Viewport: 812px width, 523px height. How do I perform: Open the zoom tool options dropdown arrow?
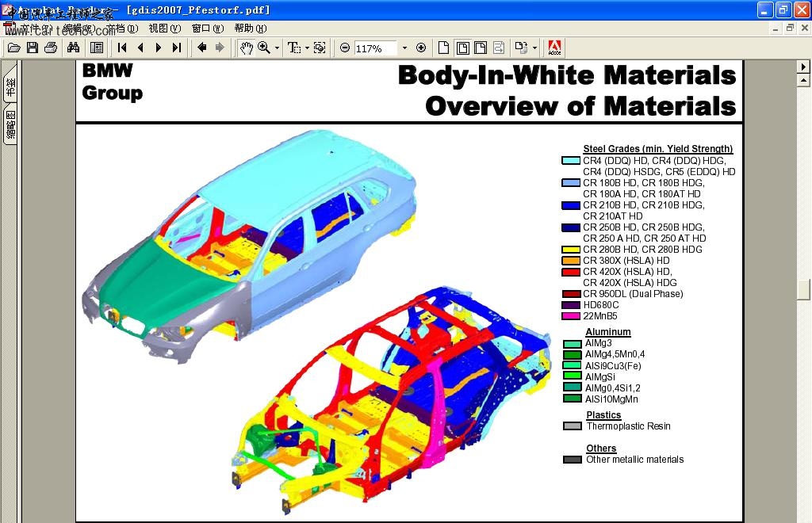277,48
